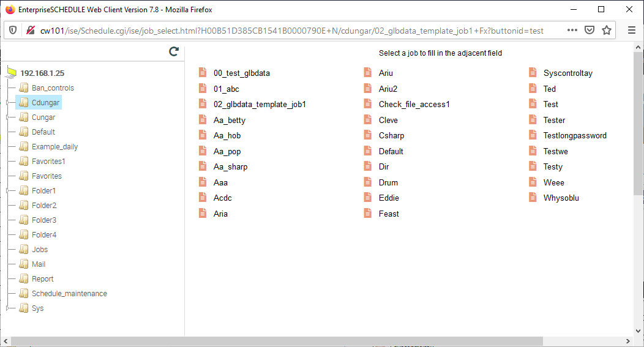
Task: Open the Jobs folder in tree
Action: 40,250
